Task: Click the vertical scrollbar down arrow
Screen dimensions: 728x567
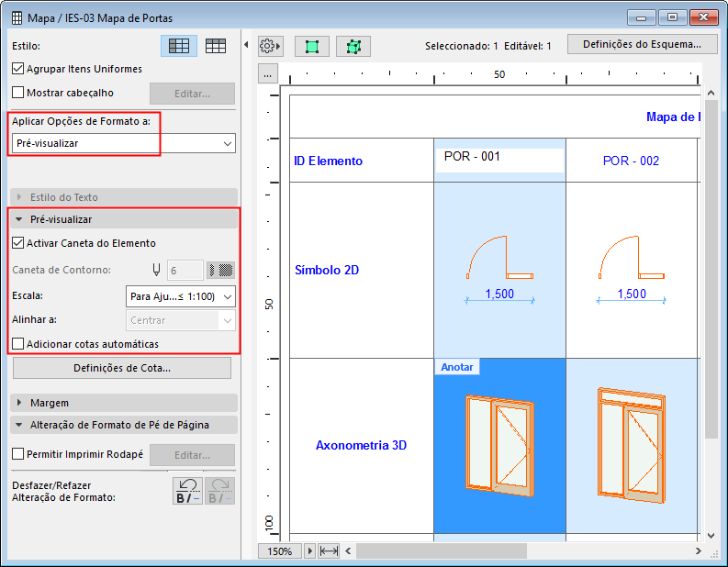Action: pos(711,536)
